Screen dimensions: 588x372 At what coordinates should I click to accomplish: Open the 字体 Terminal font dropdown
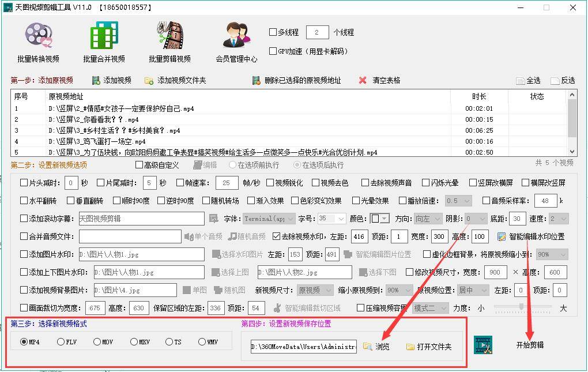tap(269, 219)
